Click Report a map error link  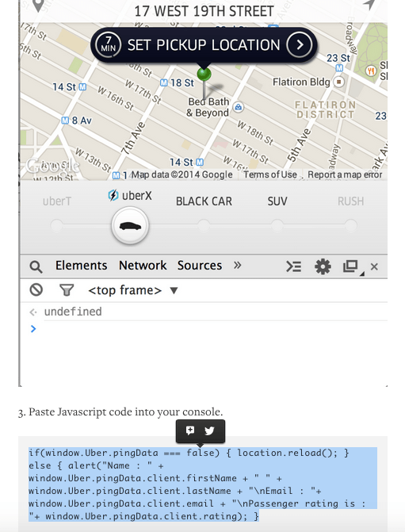coord(345,174)
